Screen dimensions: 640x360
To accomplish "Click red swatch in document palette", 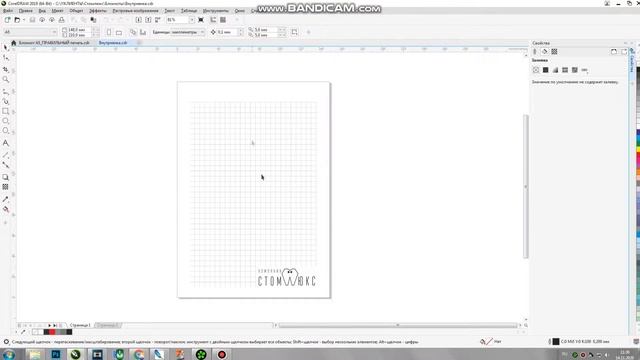I will [52, 332].
